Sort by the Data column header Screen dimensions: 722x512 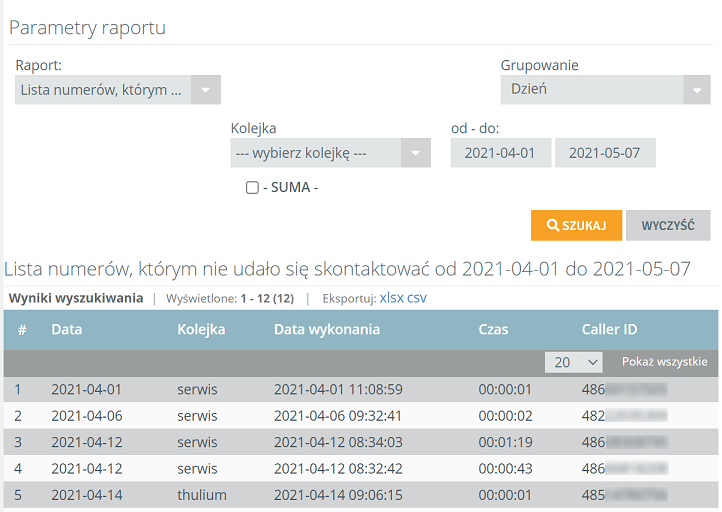pyautogui.click(x=67, y=330)
